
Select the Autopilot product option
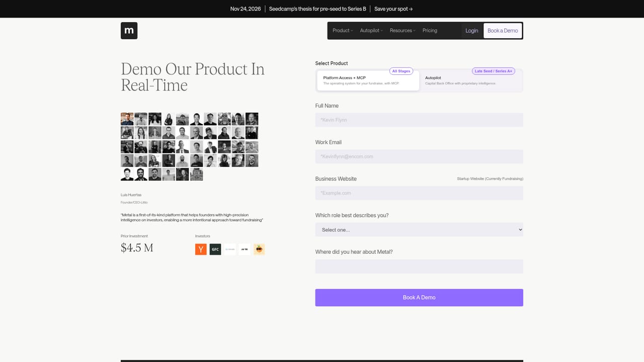point(471,80)
